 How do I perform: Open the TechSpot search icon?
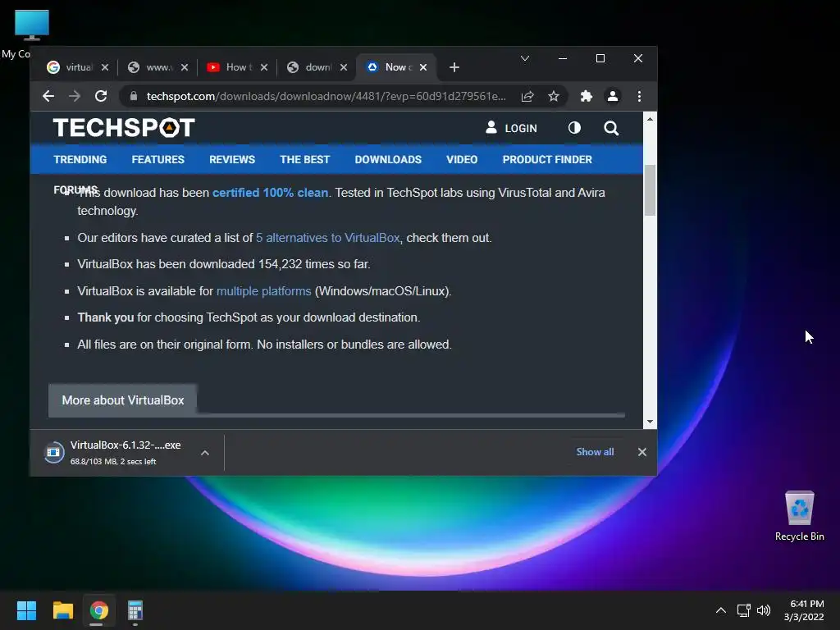coord(611,128)
